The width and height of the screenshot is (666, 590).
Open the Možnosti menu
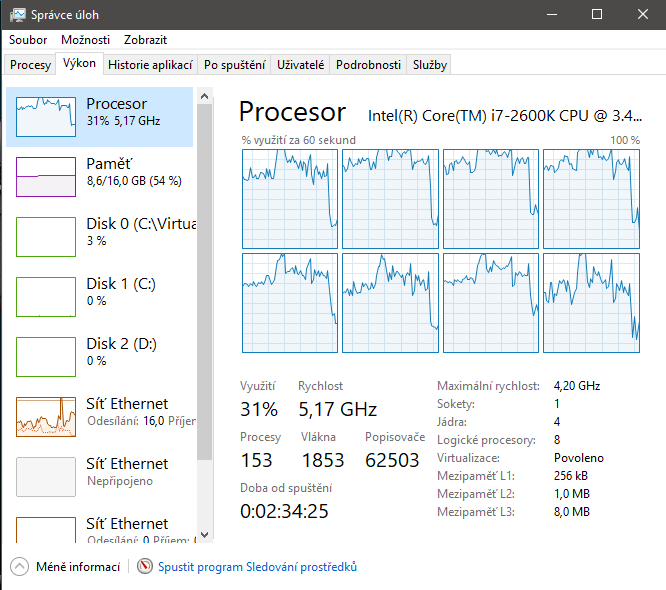pos(85,40)
